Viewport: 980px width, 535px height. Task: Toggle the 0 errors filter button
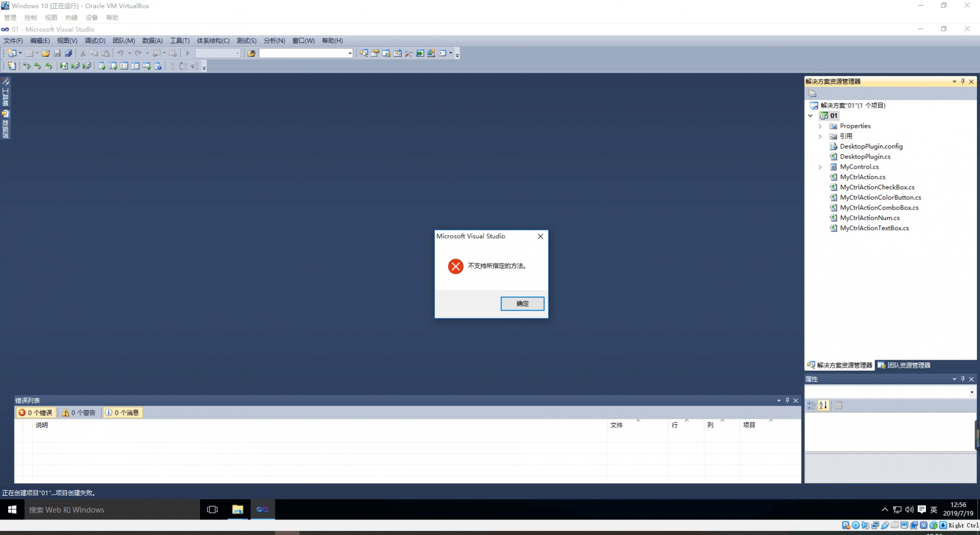36,413
